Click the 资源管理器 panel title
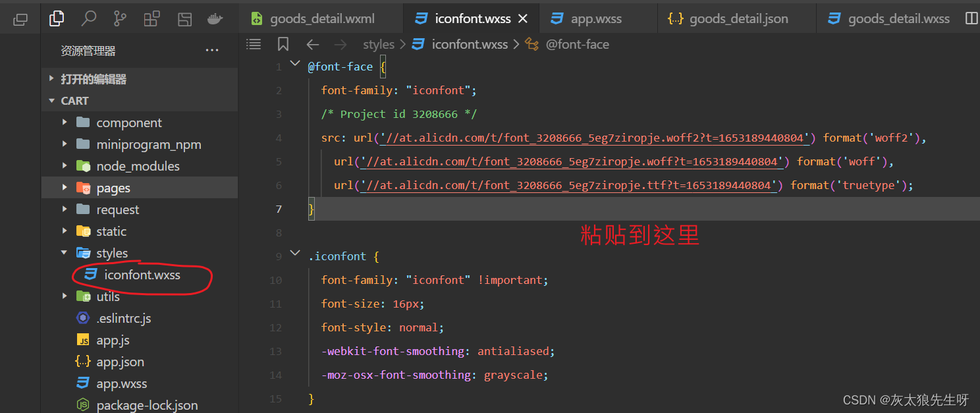 pos(88,51)
